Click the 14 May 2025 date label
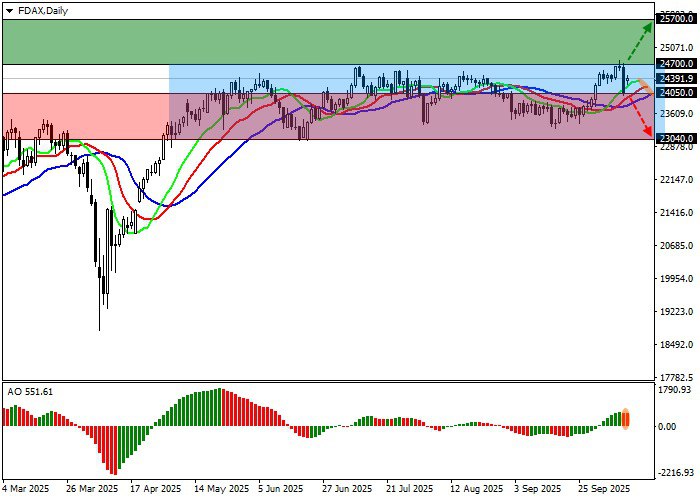Viewport: 700px width, 500px height. click(x=221, y=489)
